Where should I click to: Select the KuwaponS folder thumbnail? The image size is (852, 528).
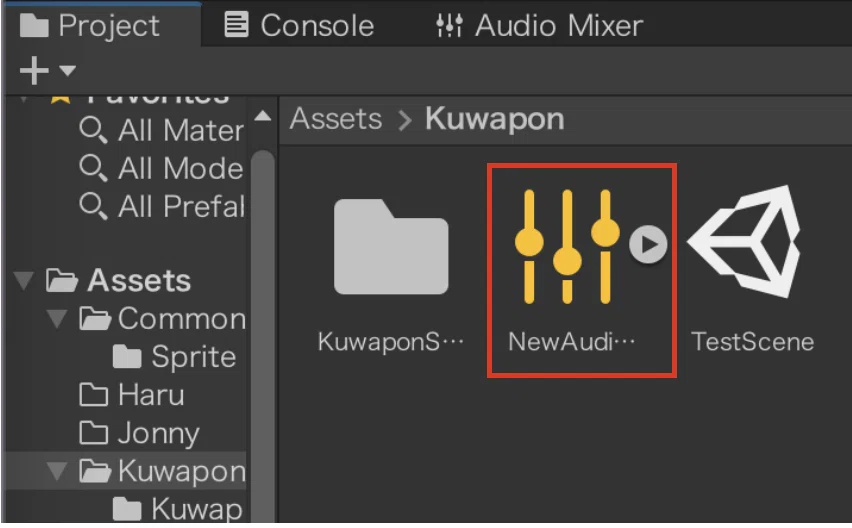(391, 247)
